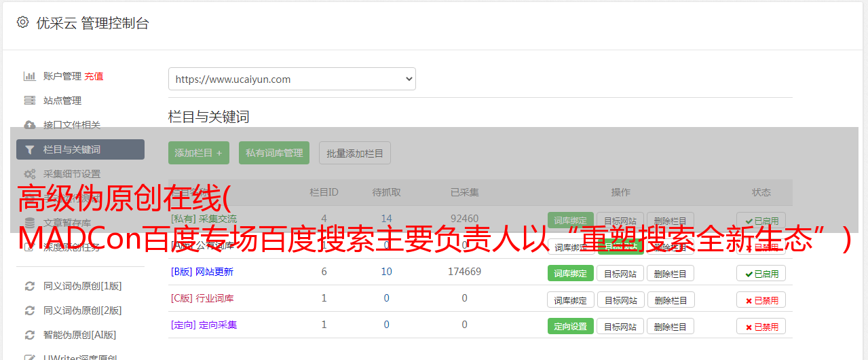Open 同义词伪原创[2版] in the sidebar
Image resolution: width=868 pixels, height=360 pixels.
83,310
